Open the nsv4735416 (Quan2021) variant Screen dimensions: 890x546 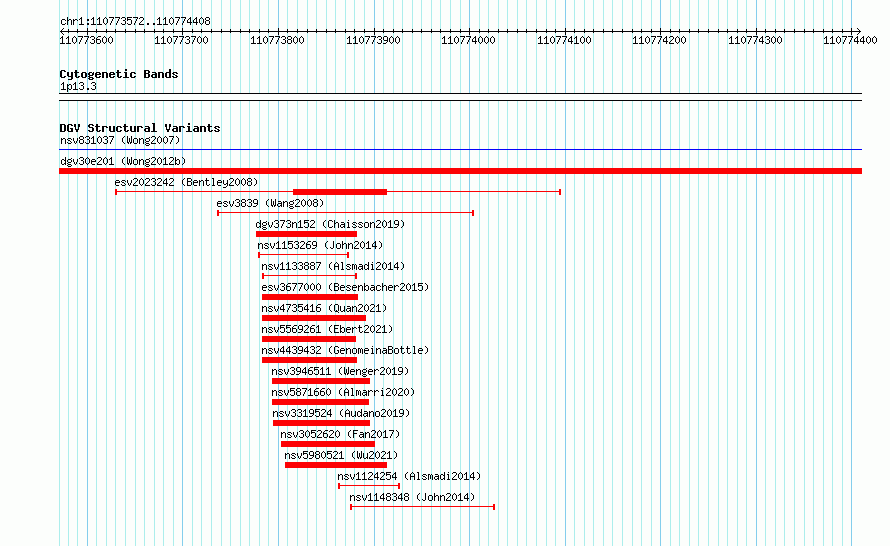coord(324,308)
